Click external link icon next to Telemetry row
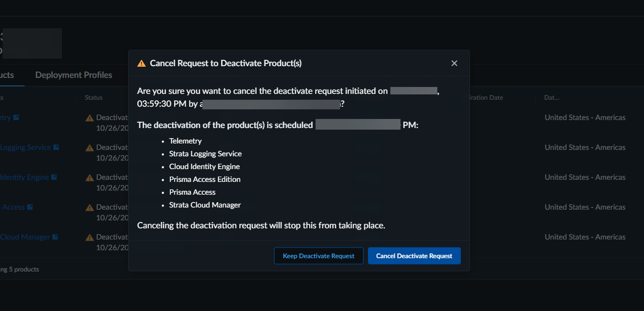Image resolution: width=644 pixels, height=311 pixels. [x=17, y=118]
